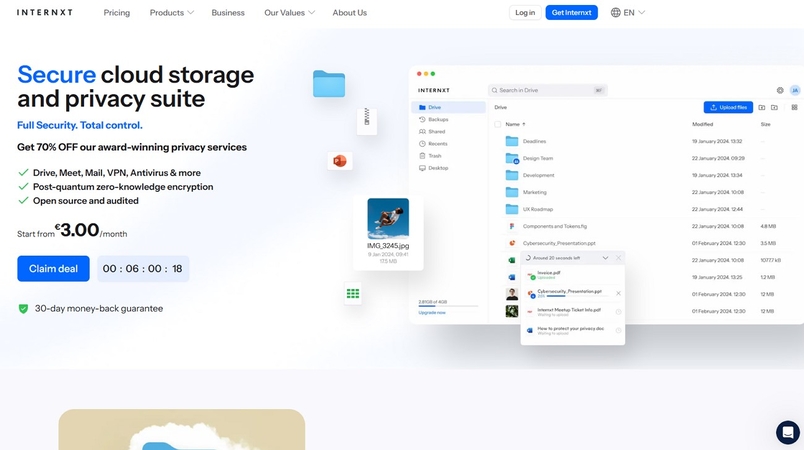Open the Design Team shared folder
The height and width of the screenshot is (450, 804).
pos(537,158)
